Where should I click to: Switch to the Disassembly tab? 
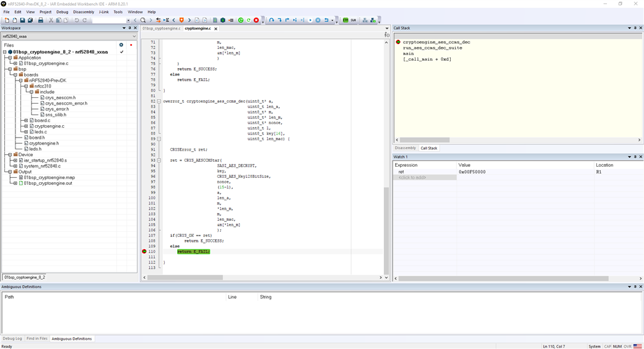click(x=406, y=148)
